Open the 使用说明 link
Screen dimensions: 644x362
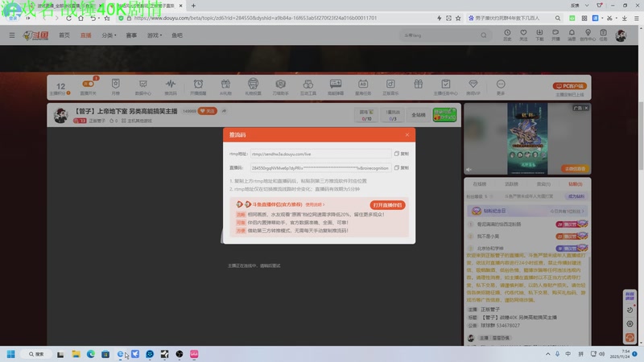coord(315,204)
